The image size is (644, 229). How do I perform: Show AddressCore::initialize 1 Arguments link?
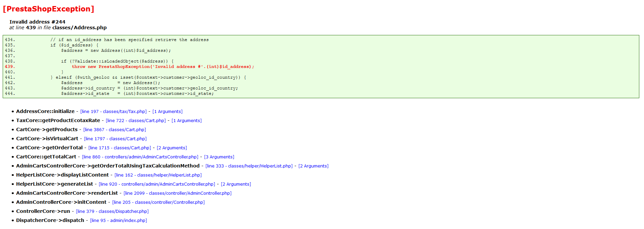click(167, 112)
